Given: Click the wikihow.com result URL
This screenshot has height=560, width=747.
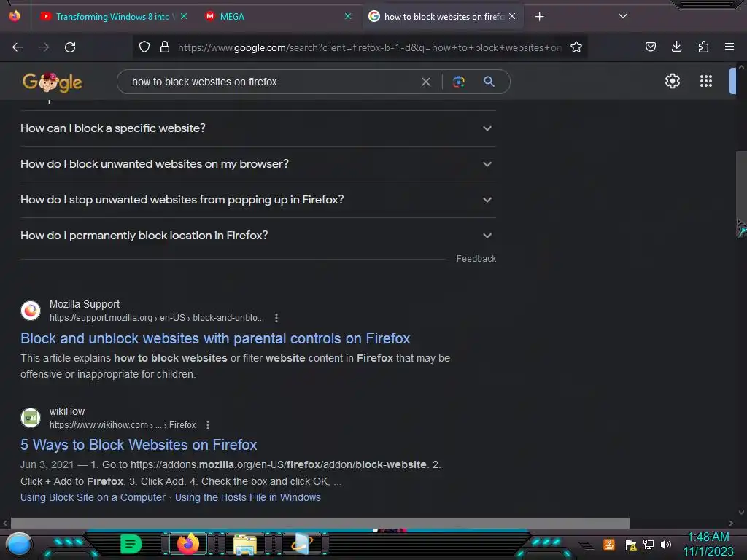Looking at the screenshot, I should click(123, 425).
